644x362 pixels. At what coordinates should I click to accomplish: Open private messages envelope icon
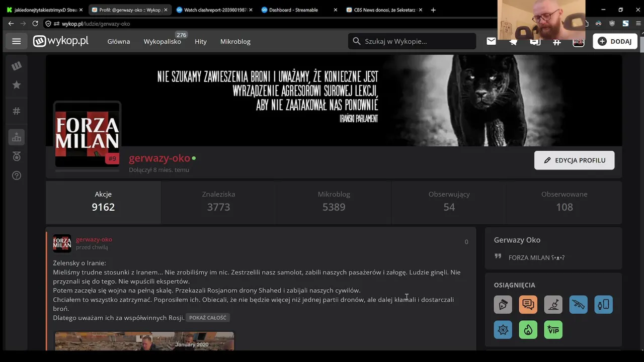tap(491, 41)
